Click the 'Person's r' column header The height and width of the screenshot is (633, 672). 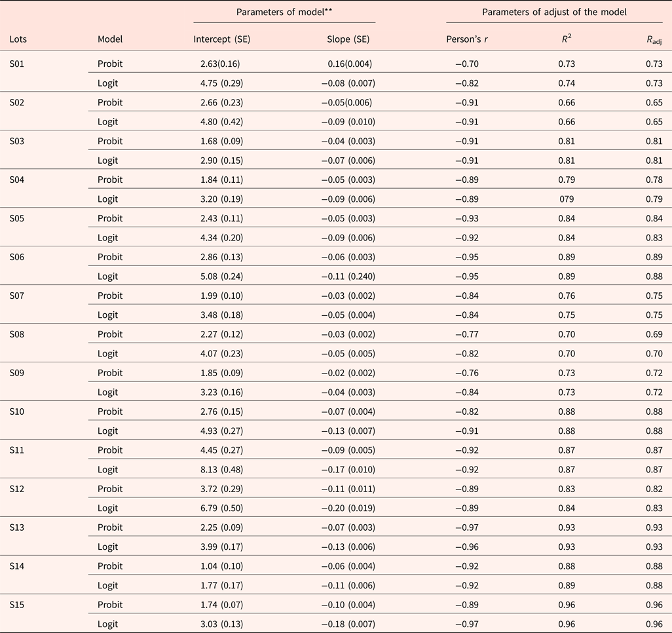(x=467, y=39)
